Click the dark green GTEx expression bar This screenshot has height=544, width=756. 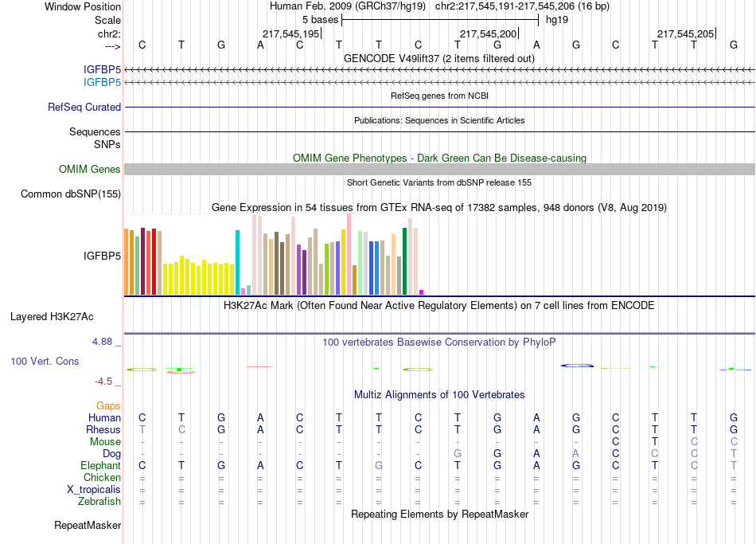click(x=404, y=261)
